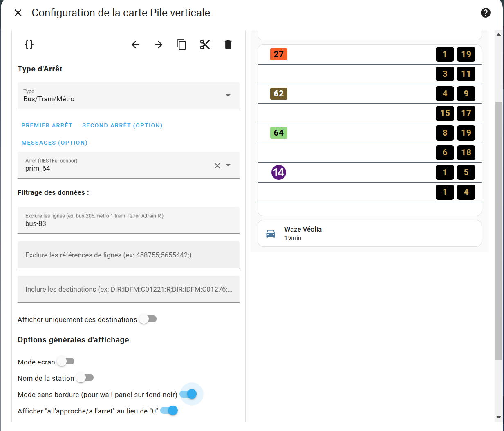Click the bus line 27 badge
Screen dimensions: 504x431
point(278,54)
